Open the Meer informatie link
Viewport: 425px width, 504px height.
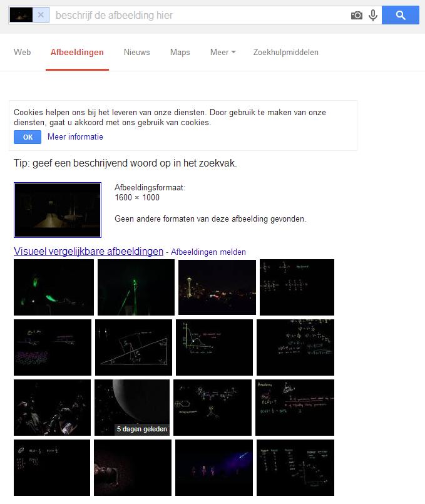click(x=75, y=137)
